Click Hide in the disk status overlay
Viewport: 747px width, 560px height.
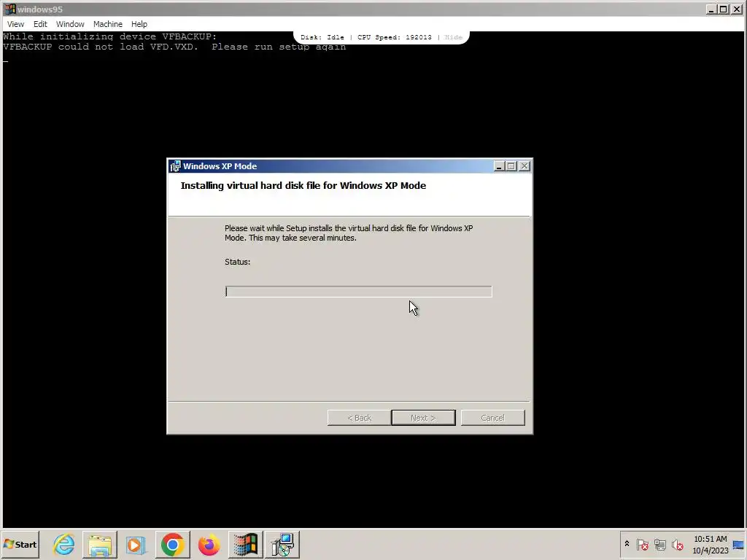[453, 37]
